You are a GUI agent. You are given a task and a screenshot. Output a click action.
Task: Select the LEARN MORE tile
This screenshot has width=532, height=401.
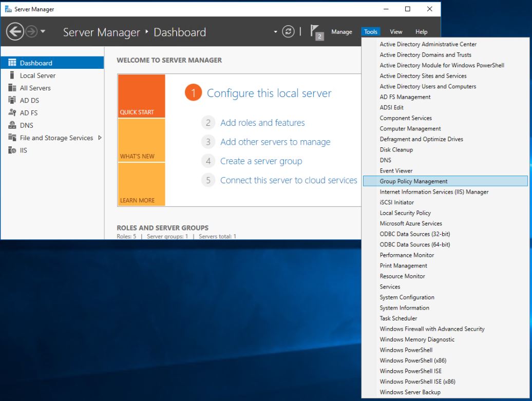tap(141, 184)
